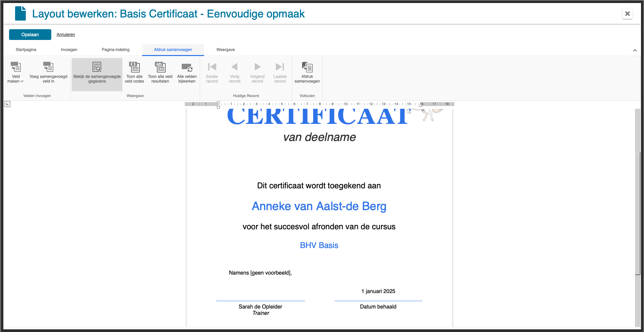Switch to the Weergave tab
This screenshot has height=332, width=644.
pos(225,50)
